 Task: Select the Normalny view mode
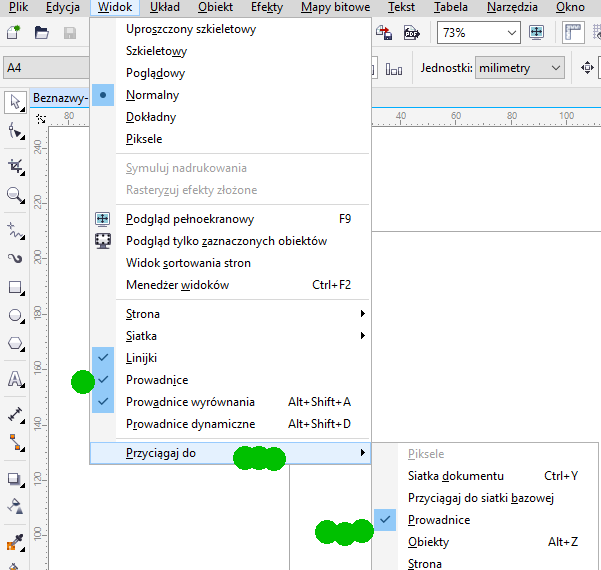click(152, 95)
